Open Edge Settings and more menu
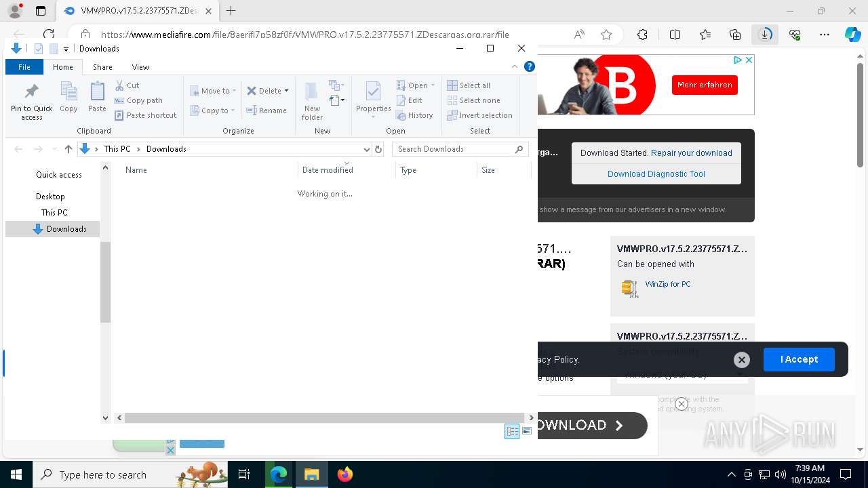 point(825,35)
